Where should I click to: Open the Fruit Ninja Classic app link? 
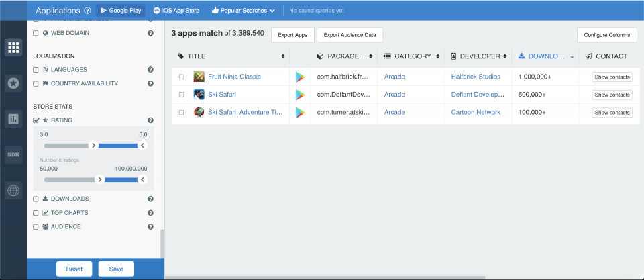[235, 77]
